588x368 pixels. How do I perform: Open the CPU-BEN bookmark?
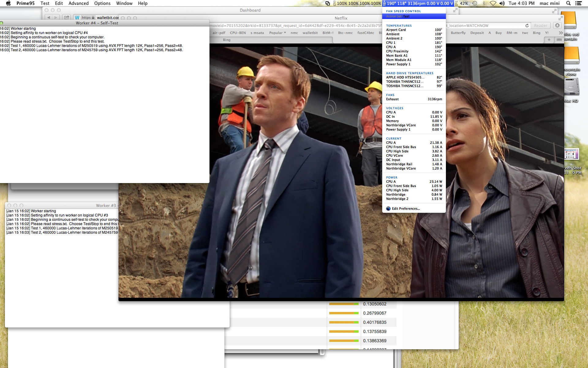coord(238,33)
